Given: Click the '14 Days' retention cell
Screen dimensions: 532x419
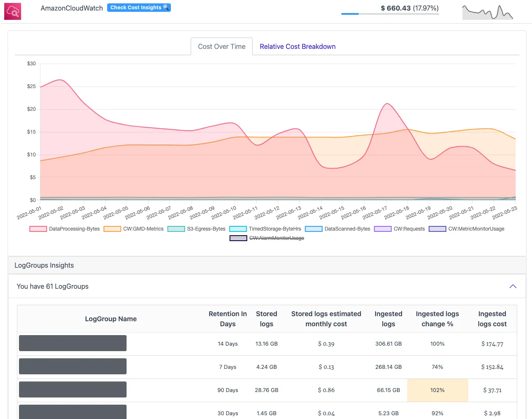Looking at the screenshot, I should click(228, 344).
